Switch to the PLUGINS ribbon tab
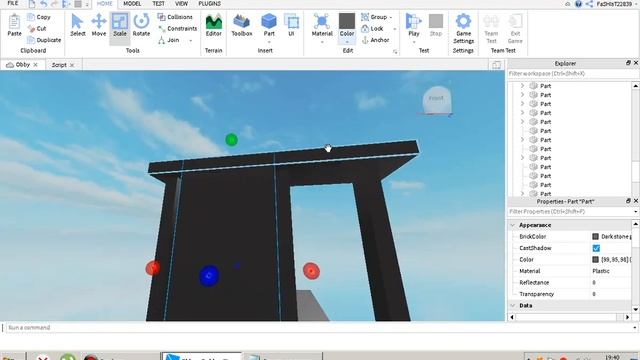Screen dimensions: 640x360 209,4
